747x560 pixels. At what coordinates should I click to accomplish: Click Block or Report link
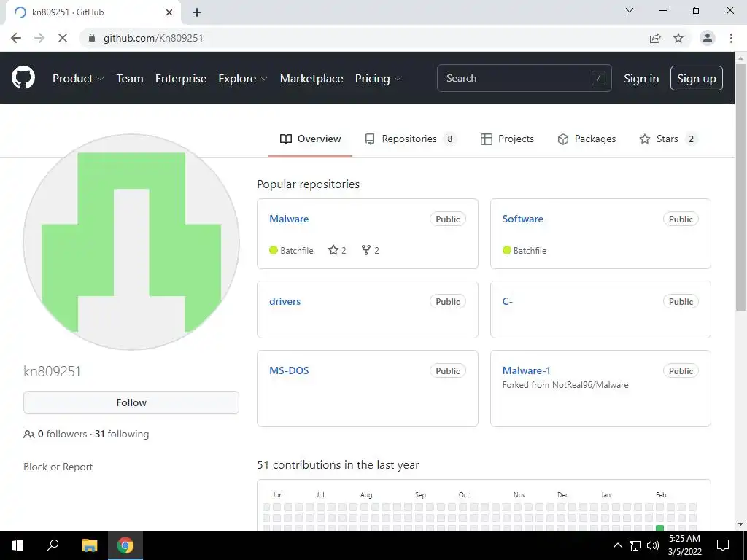click(58, 467)
